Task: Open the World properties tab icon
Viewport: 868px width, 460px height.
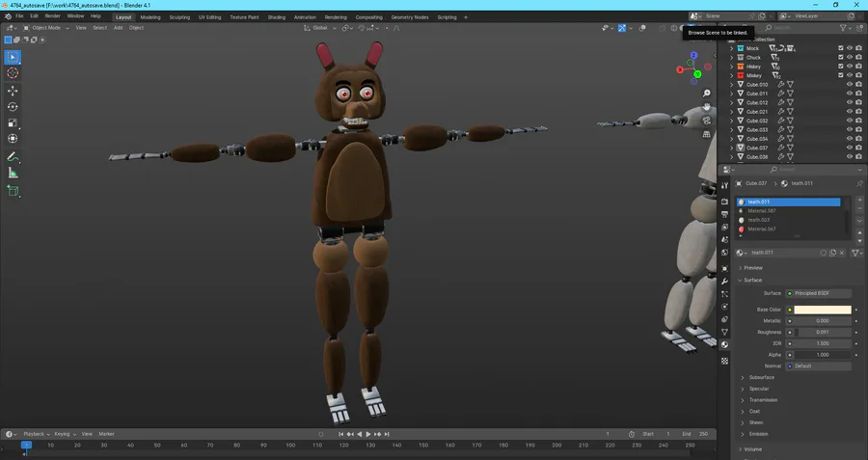Action: (724, 253)
